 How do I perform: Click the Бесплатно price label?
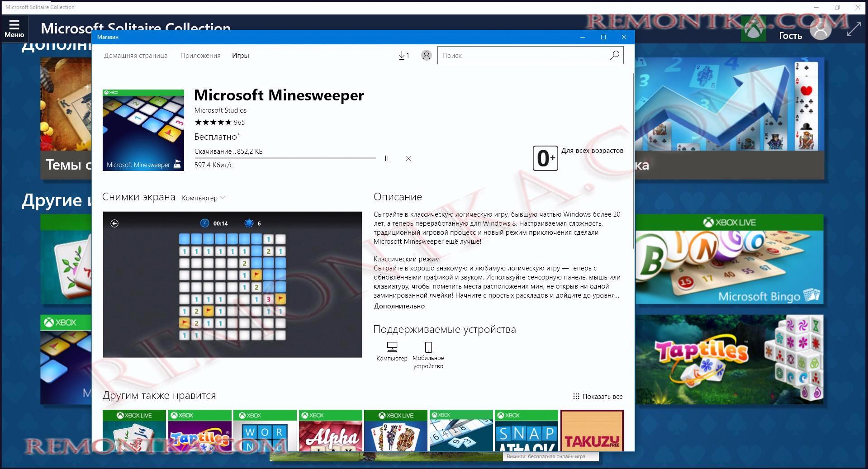coord(217,137)
